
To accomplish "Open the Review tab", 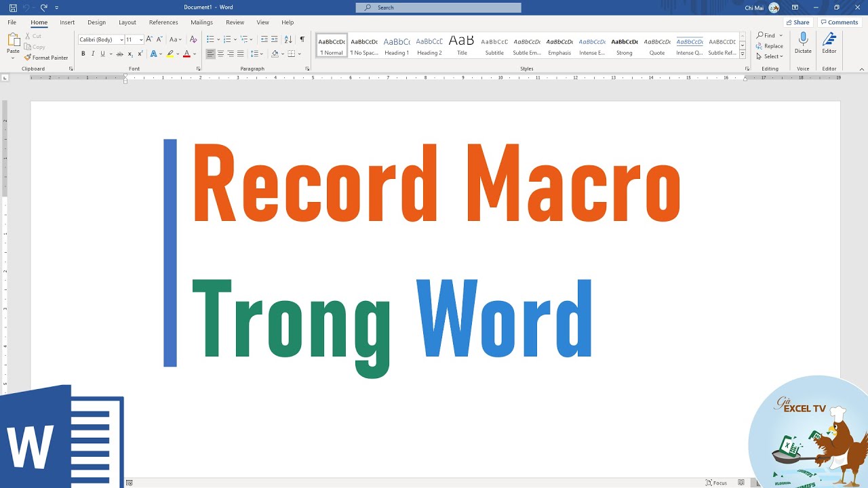I will coord(235,22).
